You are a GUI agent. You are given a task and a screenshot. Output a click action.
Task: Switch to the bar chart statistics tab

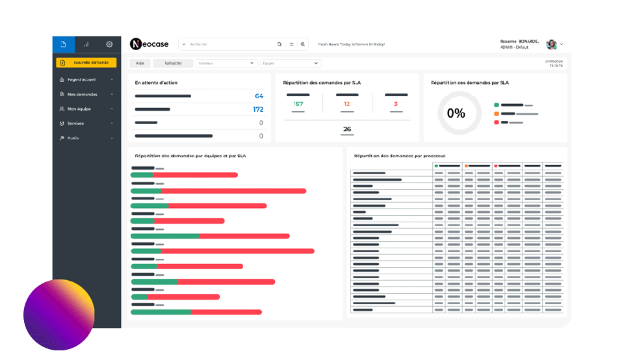[86, 44]
